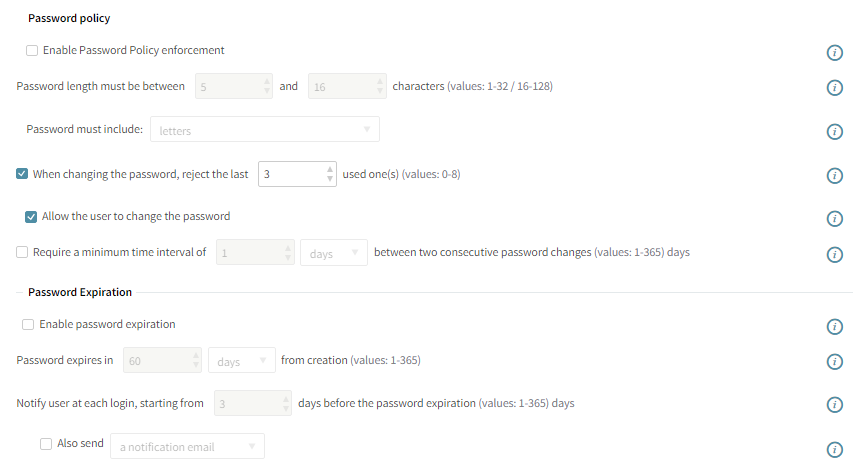853x471 pixels.
Task: Open info icon beside password length row
Action: 834,88
